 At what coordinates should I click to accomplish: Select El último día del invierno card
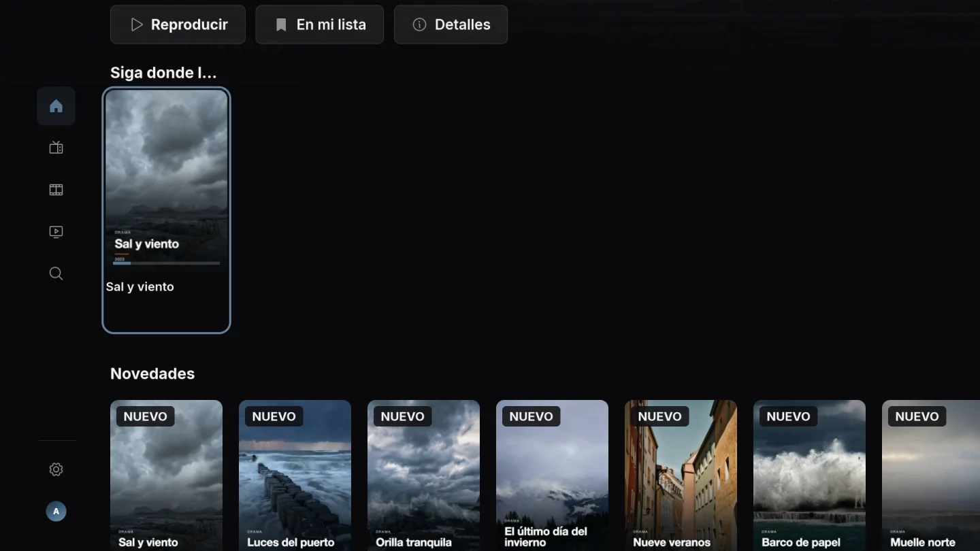(x=552, y=475)
